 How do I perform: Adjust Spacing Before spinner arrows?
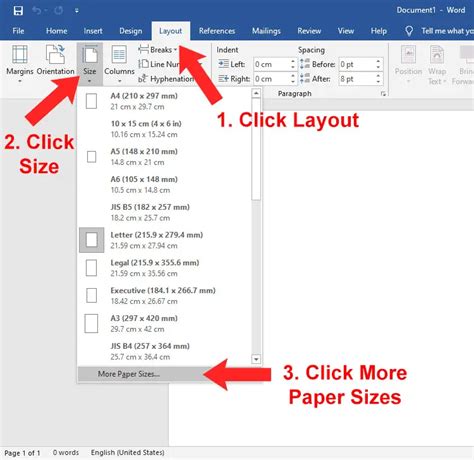pyautogui.click(x=378, y=64)
